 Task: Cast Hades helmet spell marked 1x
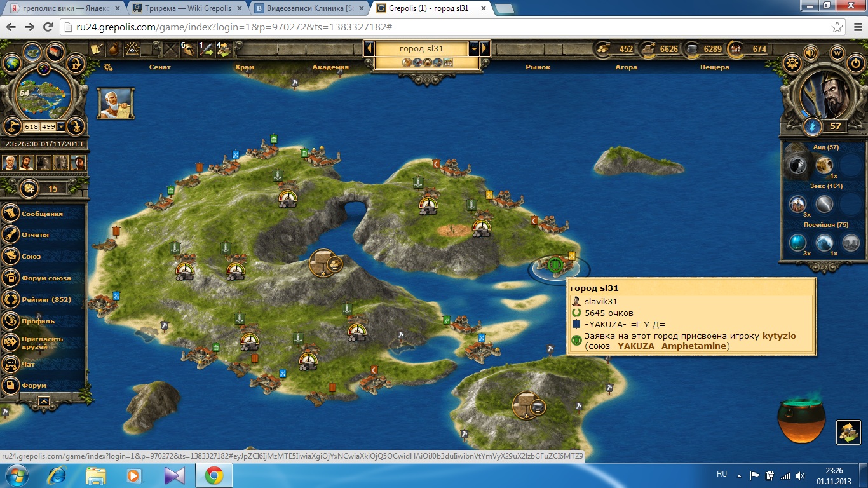click(824, 166)
